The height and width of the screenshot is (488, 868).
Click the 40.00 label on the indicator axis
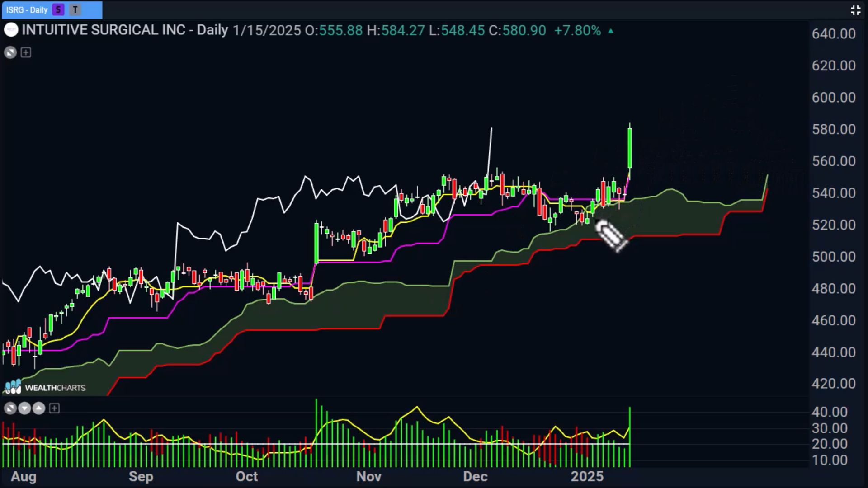pos(830,412)
